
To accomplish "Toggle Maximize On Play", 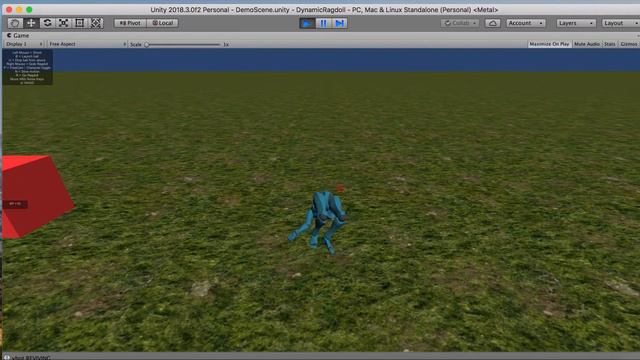I will pos(549,44).
